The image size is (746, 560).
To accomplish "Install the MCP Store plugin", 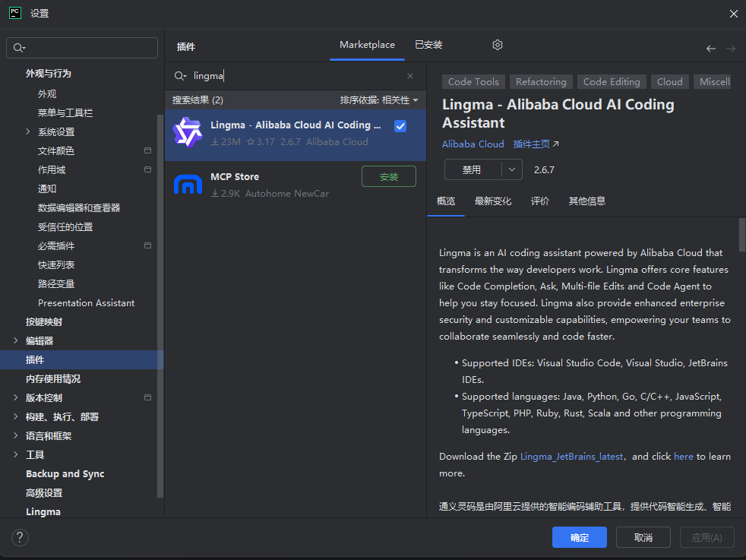I will coord(389,176).
